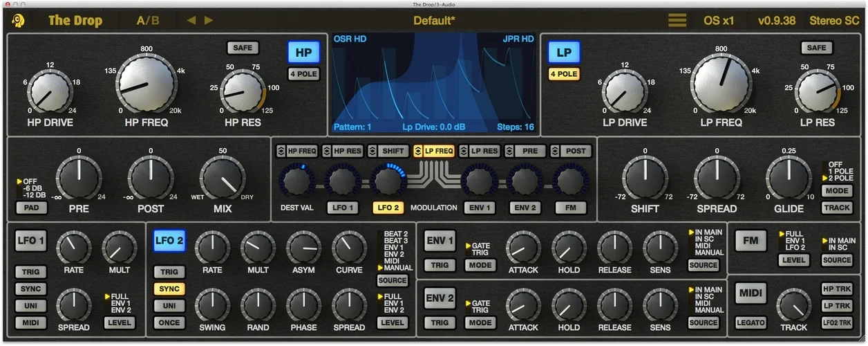868x346 pixels.
Task: Click the MODE button under glide options
Action: (x=836, y=191)
